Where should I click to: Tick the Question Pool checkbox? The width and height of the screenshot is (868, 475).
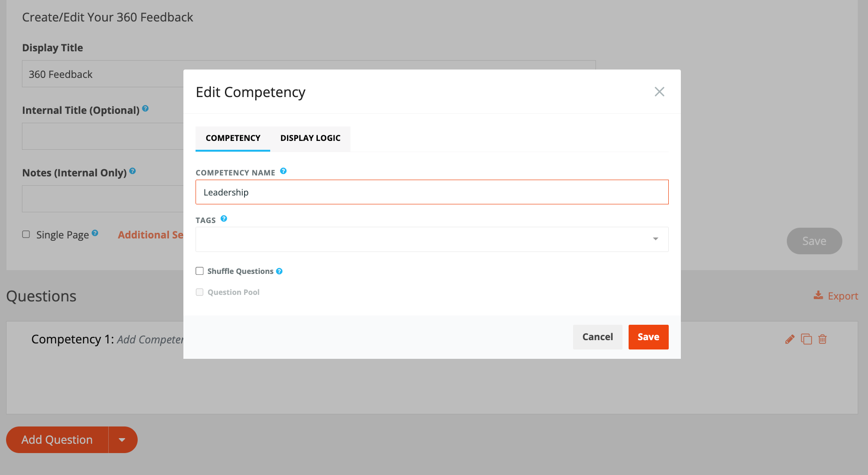coord(200,292)
